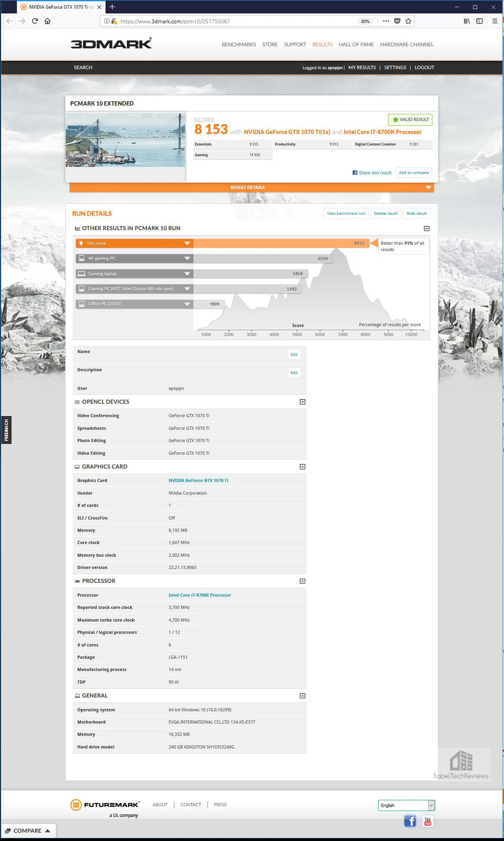
Task: Open the Facebook icon in footer
Action: coord(410,821)
